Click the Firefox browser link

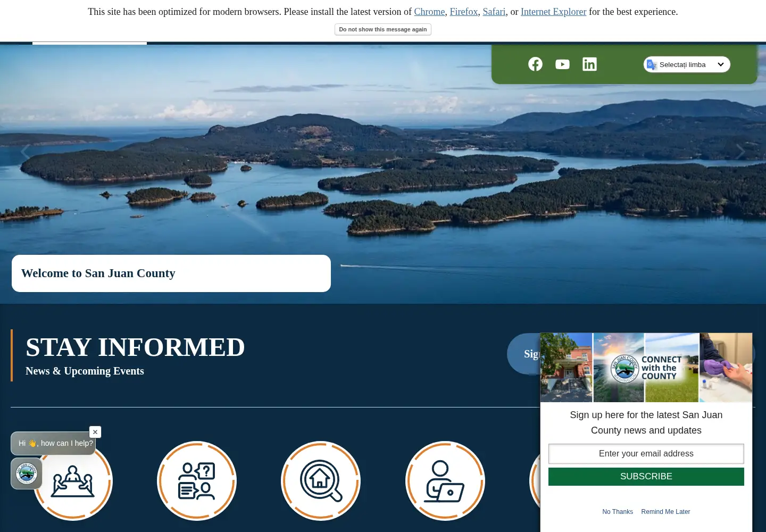point(464,12)
